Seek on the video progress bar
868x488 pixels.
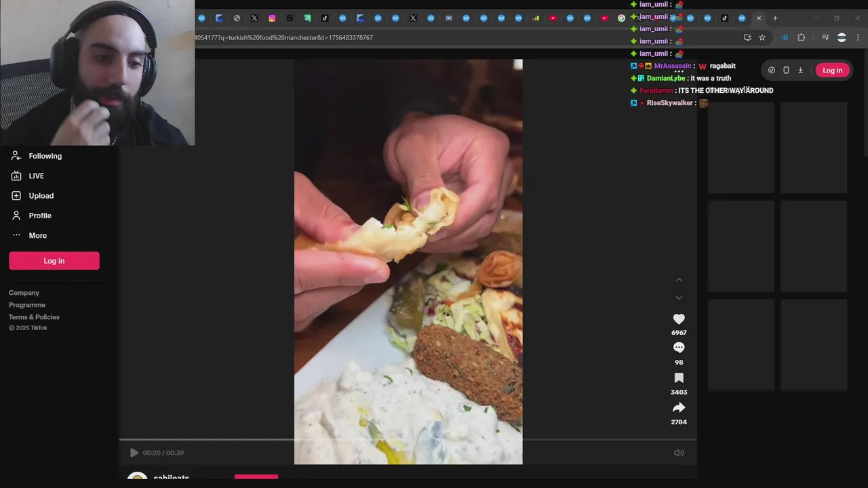click(408, 440)
